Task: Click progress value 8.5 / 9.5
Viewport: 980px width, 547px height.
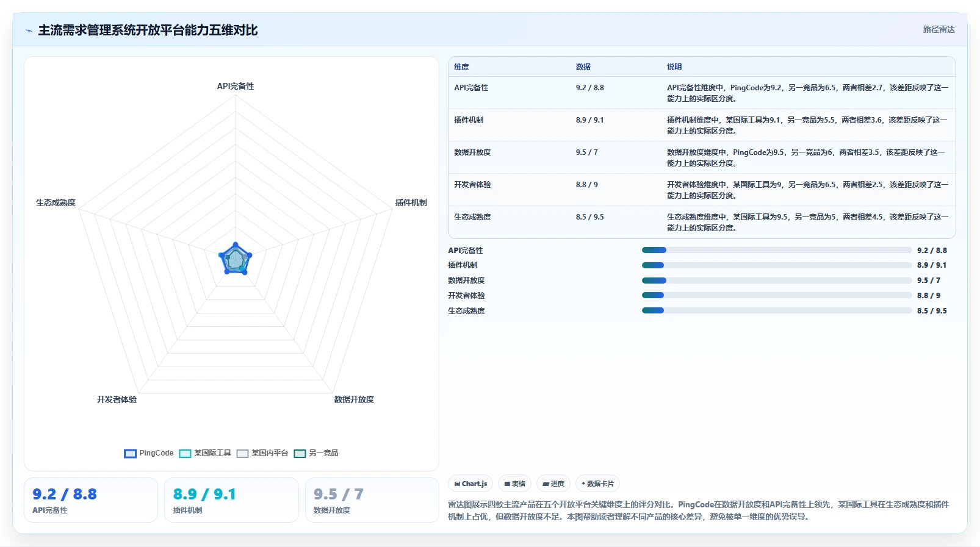Action: pyautogui.click(x=932, y=311)
